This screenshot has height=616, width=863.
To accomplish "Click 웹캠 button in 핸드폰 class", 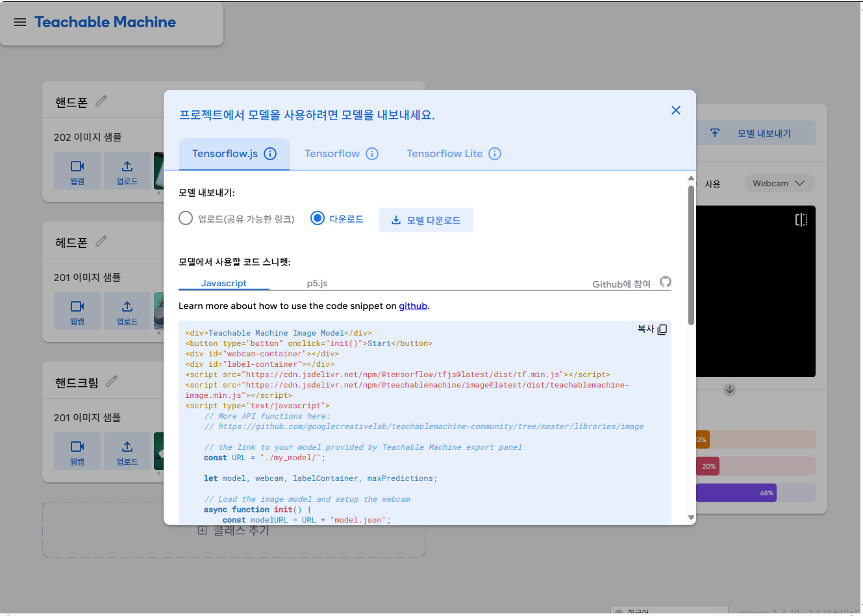I will (77, 171).
